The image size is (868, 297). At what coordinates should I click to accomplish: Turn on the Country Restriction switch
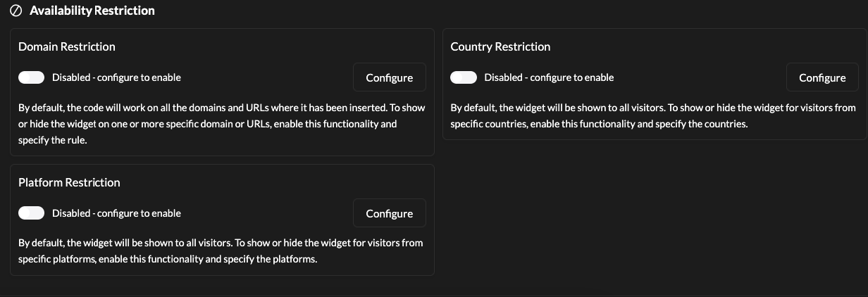[464, 77]
